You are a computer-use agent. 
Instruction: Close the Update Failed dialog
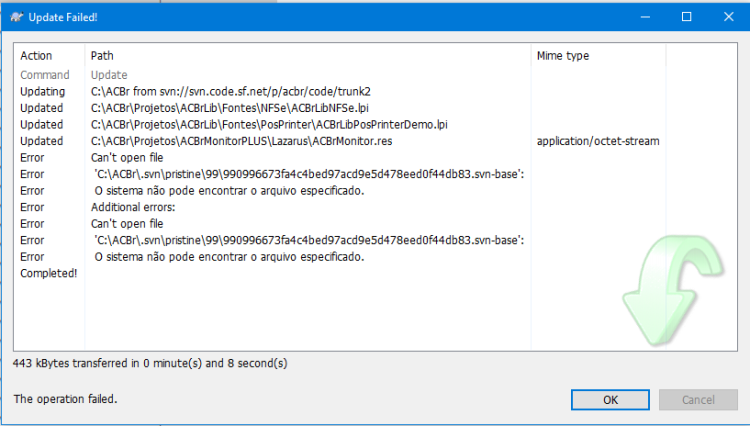(728, 17)
